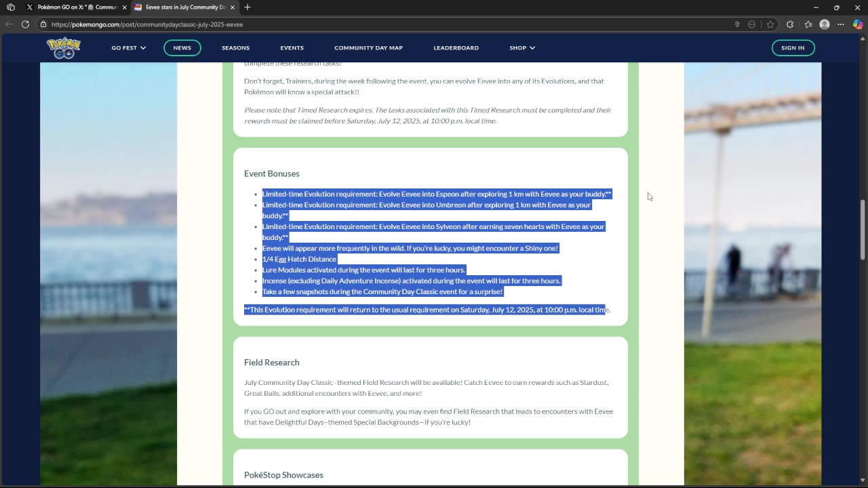Click the back navigation arrow
Image resolution: width=868 pixels, height=488 pixels.
pyautogui.click(x=9, y=24)
